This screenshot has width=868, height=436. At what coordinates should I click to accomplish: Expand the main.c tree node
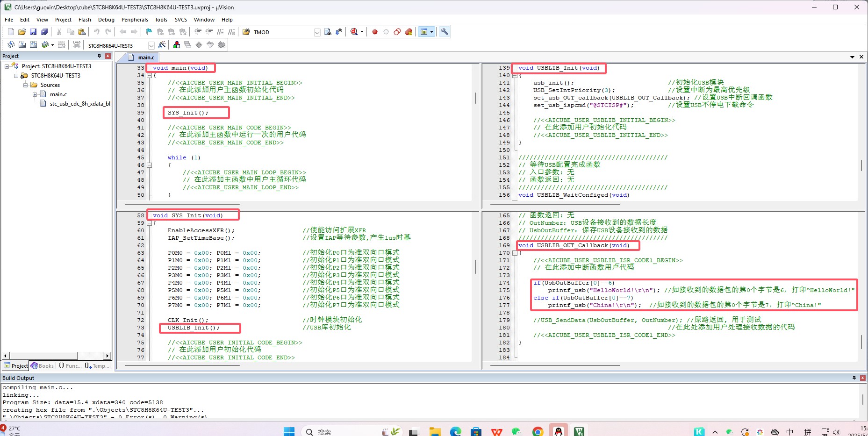35,94
